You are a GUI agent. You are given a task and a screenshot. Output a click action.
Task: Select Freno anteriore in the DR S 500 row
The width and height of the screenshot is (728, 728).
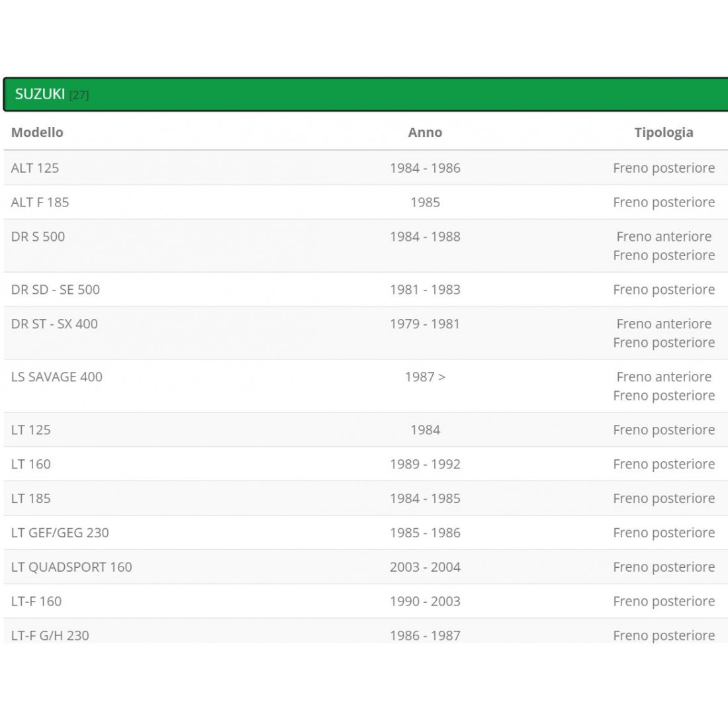pyautogui.click(x=664, y=237)
